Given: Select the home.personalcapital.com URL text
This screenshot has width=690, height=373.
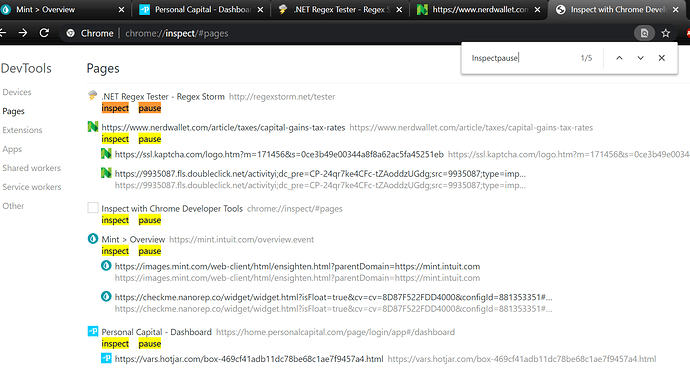Looking at the screenshot, I should [x=335, y=332].
